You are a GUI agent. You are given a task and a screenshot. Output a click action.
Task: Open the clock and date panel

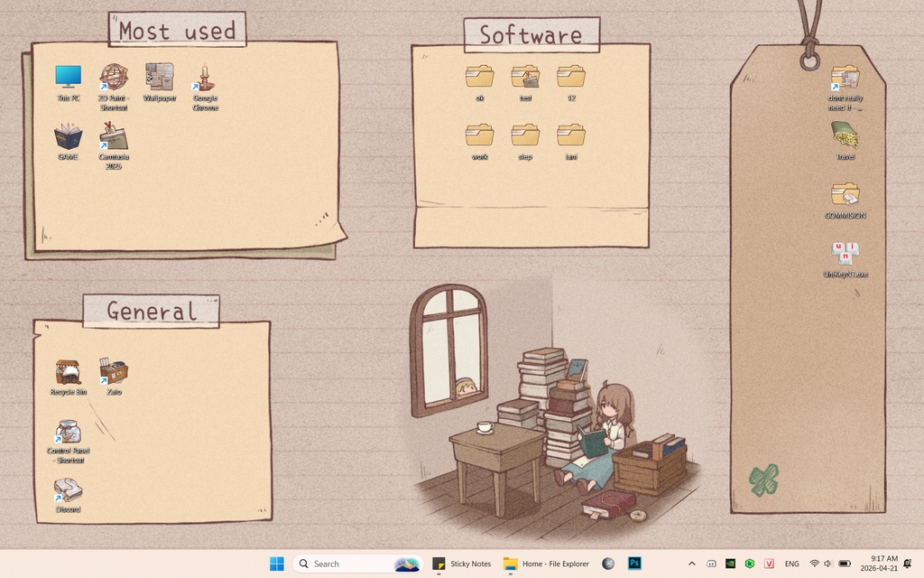(x=879, y=564)
